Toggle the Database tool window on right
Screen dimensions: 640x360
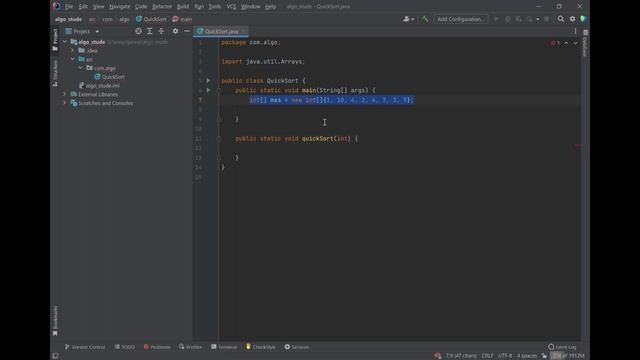click(585, 43)
